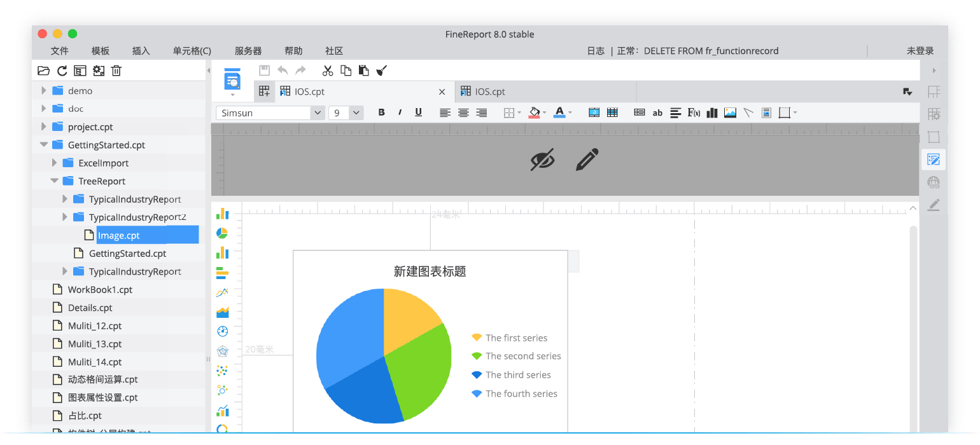
Task: Delete selected file using trash icon
Action: 116,71
